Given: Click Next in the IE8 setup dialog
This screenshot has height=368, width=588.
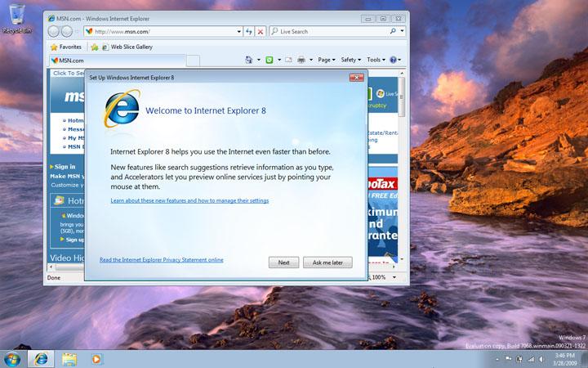Looking at the screenshot, I should pyautogui.click(x=284, y=263).
